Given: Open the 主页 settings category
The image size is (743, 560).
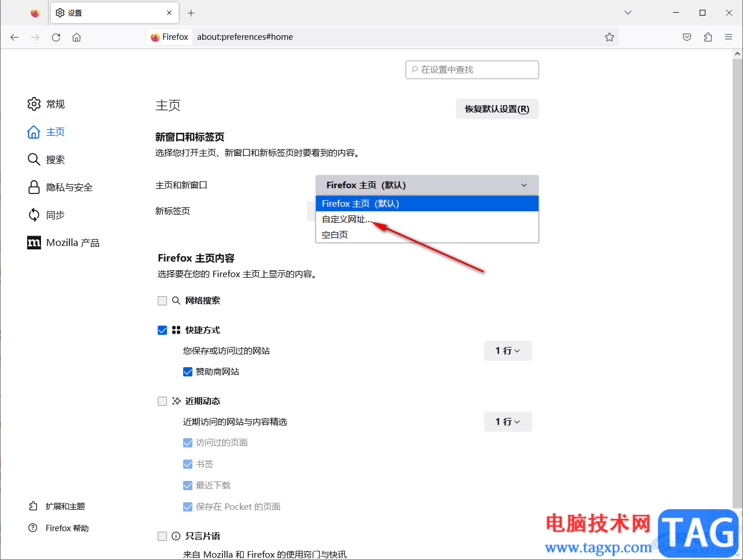Looking at the screenshot, I should click(x=46, y=132).
